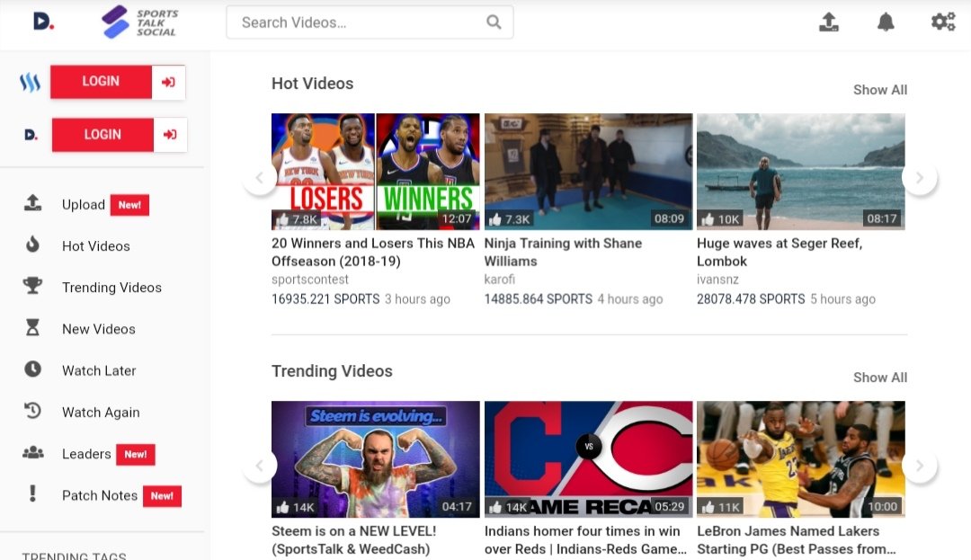Open the Indians vs Reds recap thumbnail
Viewport: 971px width, 560px height.
point(588,459)
